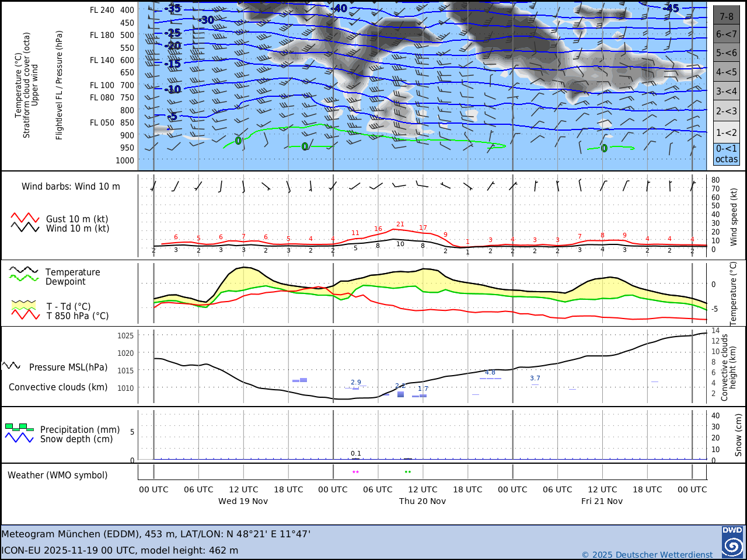Click the green Precipitation legend icon
Screen dimensions: 747x560
(x=19, y=428)
